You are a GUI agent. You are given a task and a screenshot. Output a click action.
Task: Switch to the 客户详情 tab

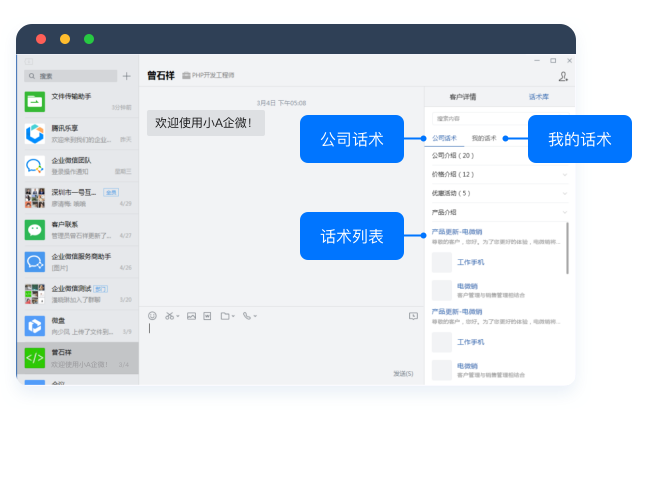(x=463, y=97)
